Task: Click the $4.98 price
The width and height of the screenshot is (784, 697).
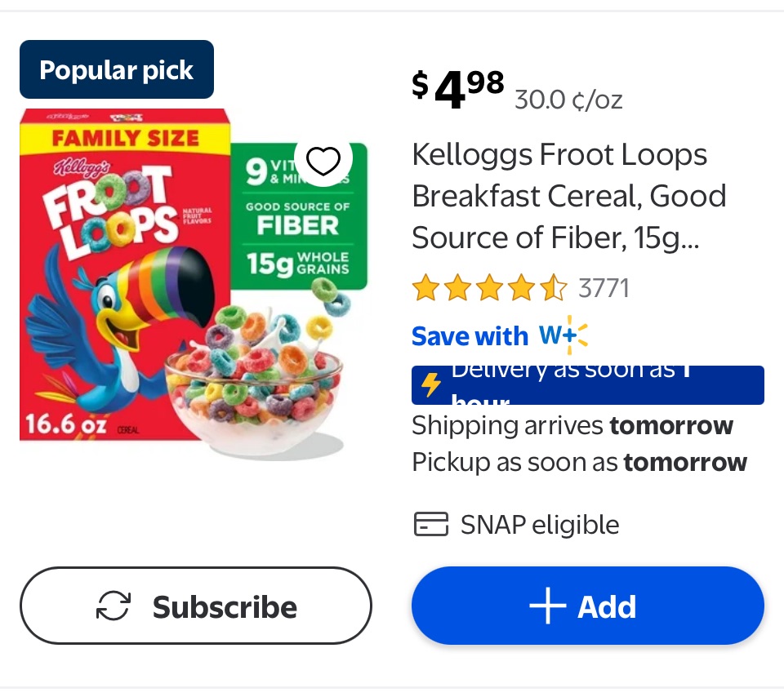Action: point(458,90)
